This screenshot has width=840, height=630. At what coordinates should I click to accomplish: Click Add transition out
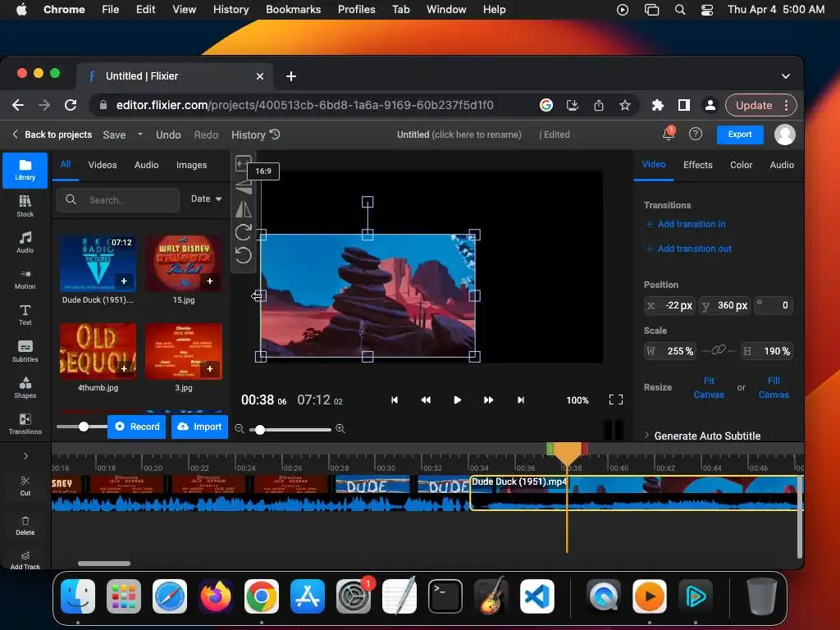pyautogui.click(x=689, y=249)
